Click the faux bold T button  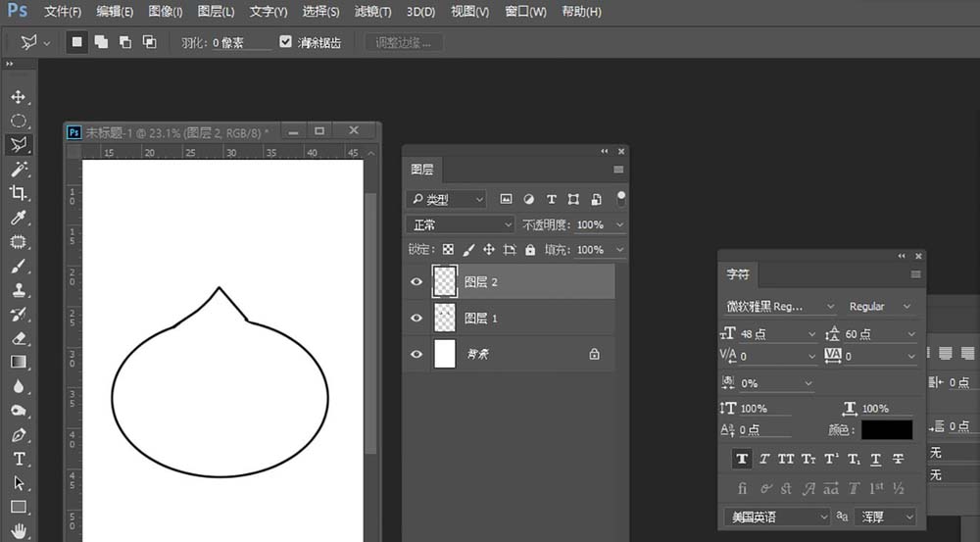point(742,459)
